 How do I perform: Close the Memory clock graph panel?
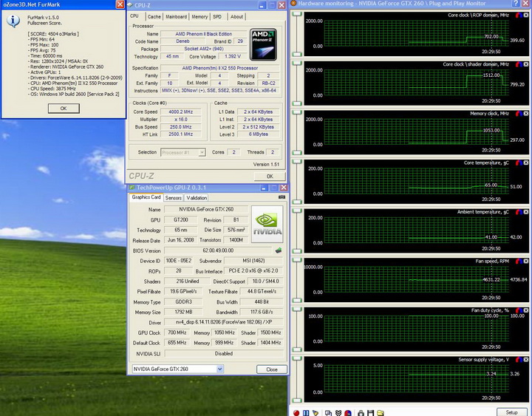[x=526, y=114]
